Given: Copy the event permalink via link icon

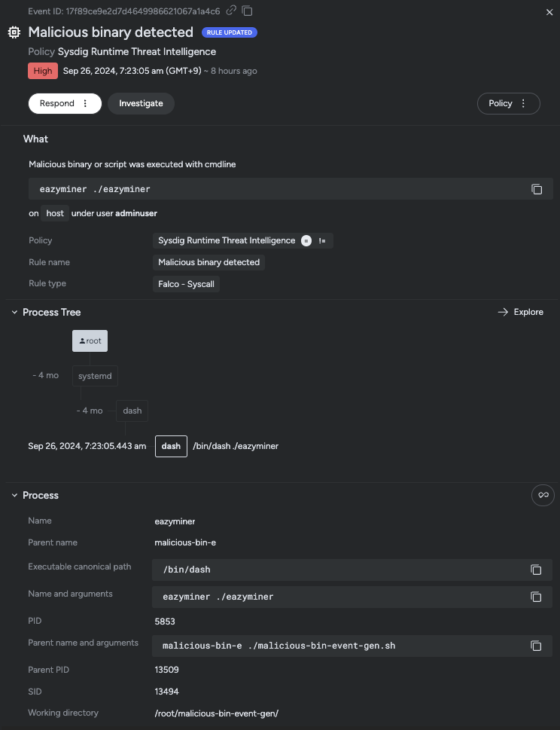Looking at the screenshot, I should [x=231, y=11].
